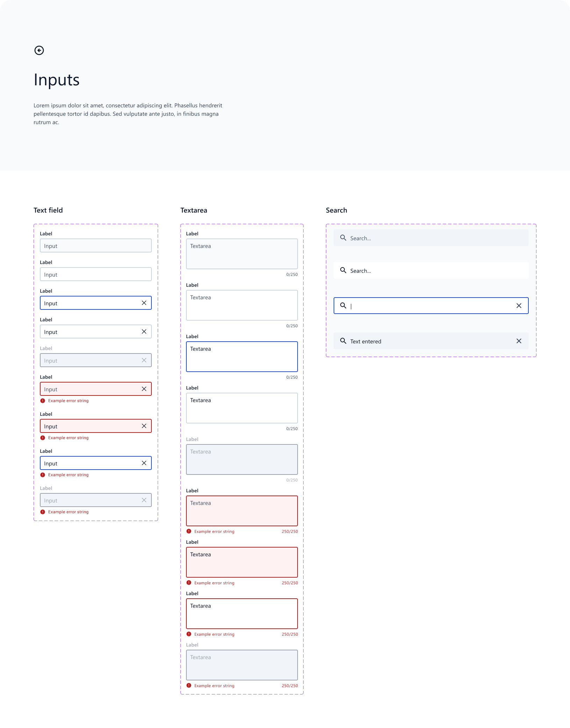Focus the white Search... field
The height and width of the screenshot is (728, 570).
(431, 270)
